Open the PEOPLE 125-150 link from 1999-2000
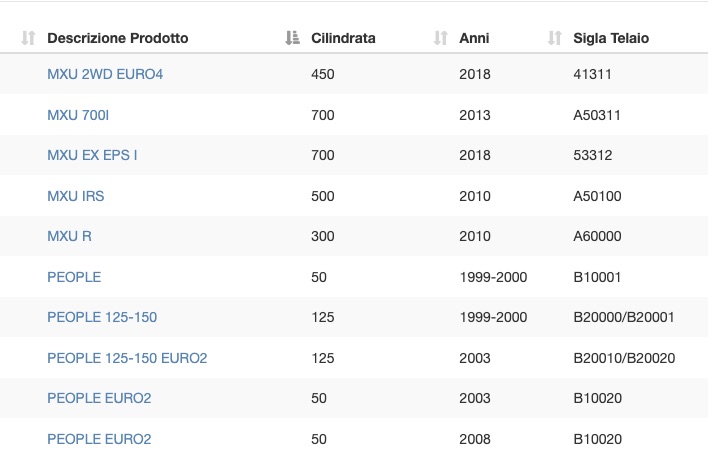 [x=102, y=317]
